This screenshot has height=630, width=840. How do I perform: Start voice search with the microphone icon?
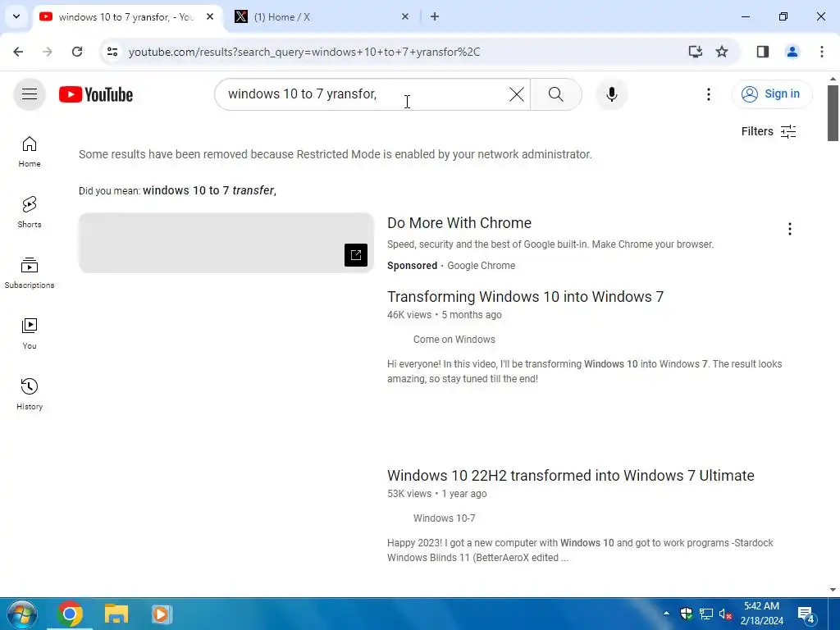[612, 94]
